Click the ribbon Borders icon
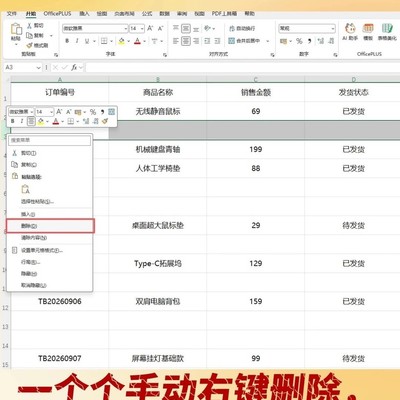This screenshot has height=400, width=400. (x=104, y=41)
